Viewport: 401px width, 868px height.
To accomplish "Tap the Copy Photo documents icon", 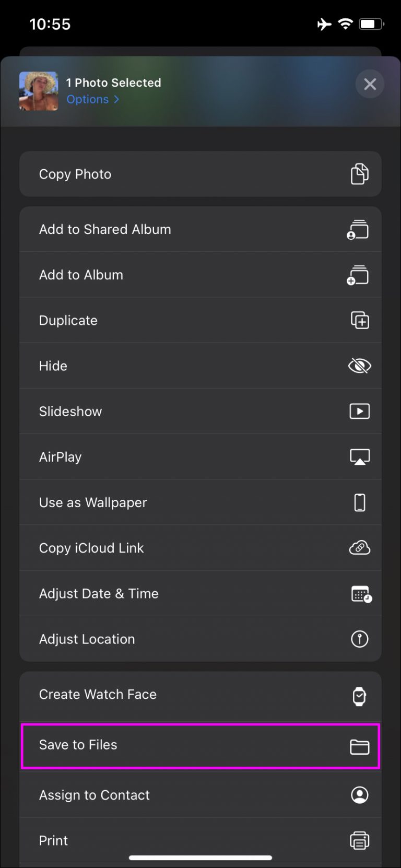I will tap(359, 174).
